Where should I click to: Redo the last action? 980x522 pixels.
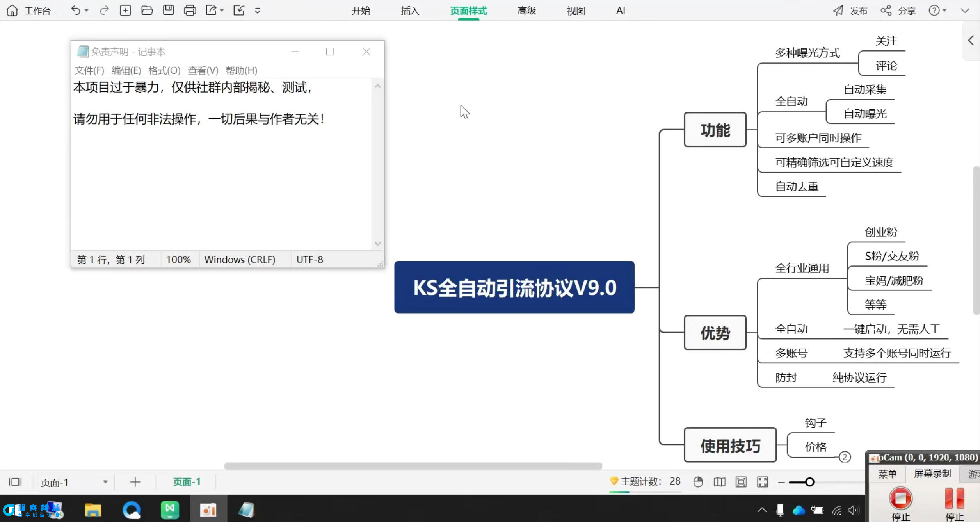104,11
